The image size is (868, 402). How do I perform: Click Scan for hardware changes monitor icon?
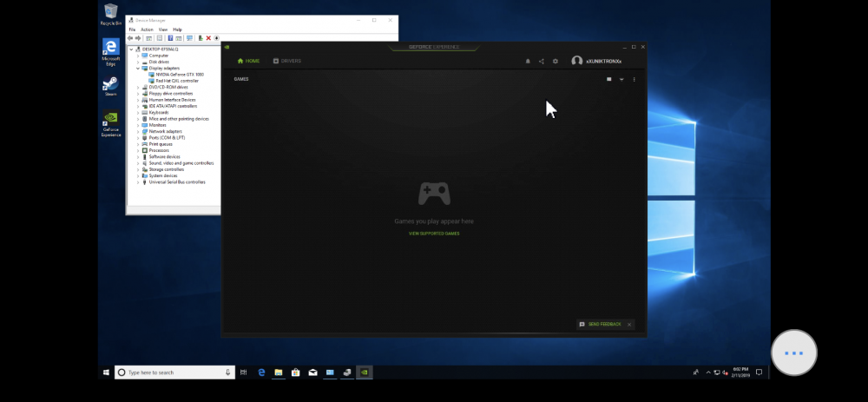click(189, 38)
